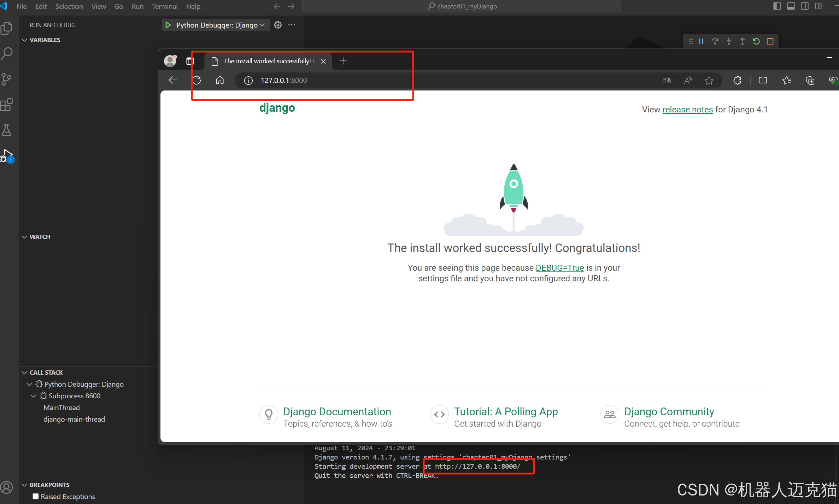Add this page to favorites star
Screen dimensions: 839x504
pyautogui.click(x=709, y=81)
